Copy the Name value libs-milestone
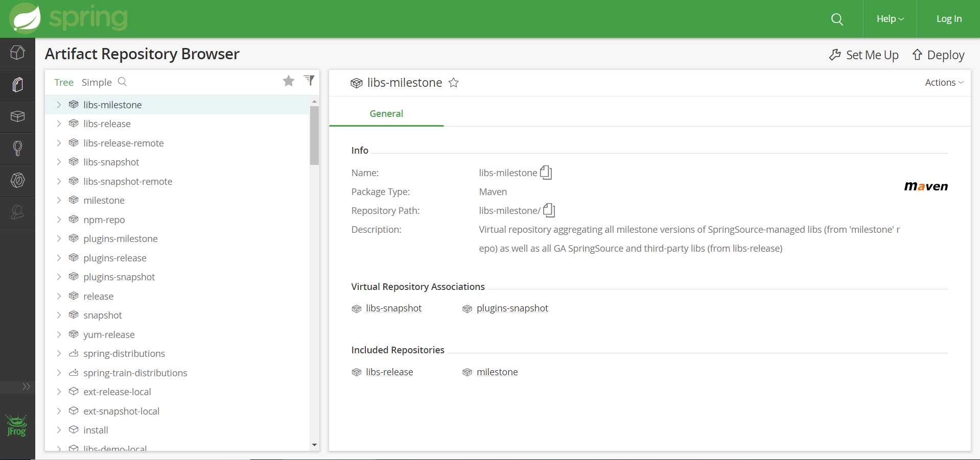This screenshot has width=980, height=460. point(546,173)
